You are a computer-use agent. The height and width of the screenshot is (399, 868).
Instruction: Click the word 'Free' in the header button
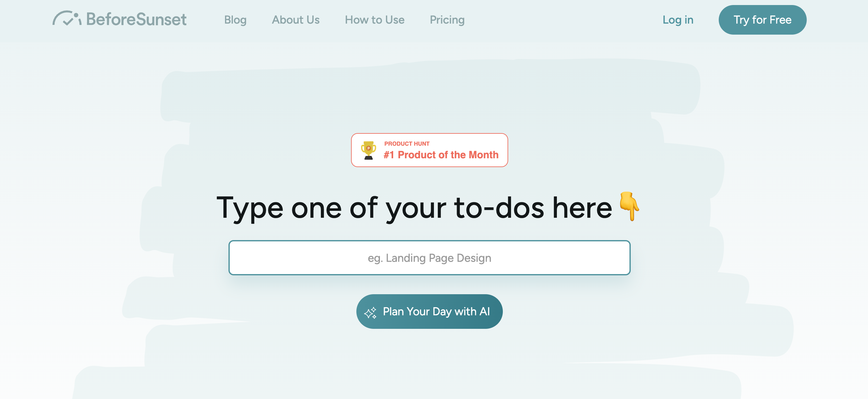(780, 20)
